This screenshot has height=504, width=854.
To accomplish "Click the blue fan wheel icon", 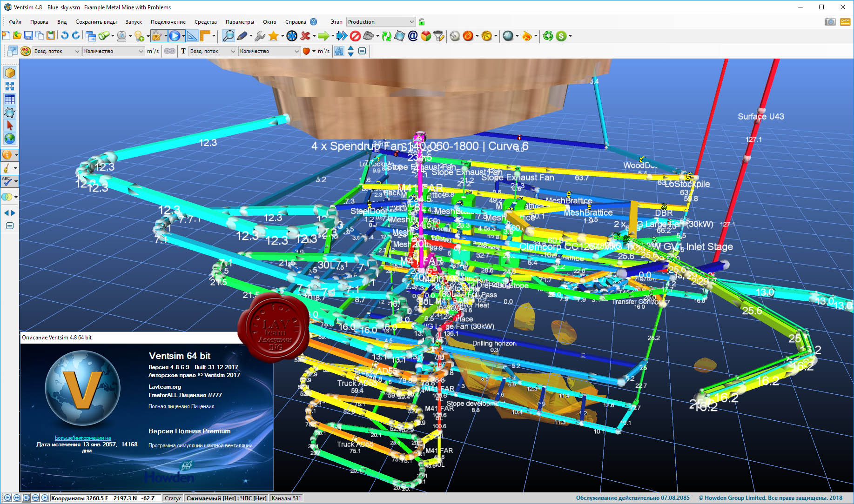I will [292, 36].
